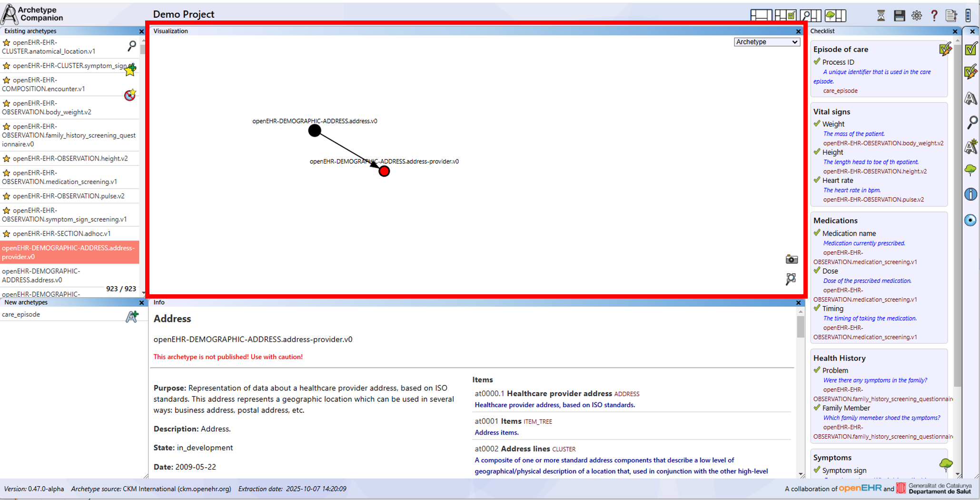Edit Episode of care checklist pencil icon
This screenshot has width=980, height=500.
(945, 50)
